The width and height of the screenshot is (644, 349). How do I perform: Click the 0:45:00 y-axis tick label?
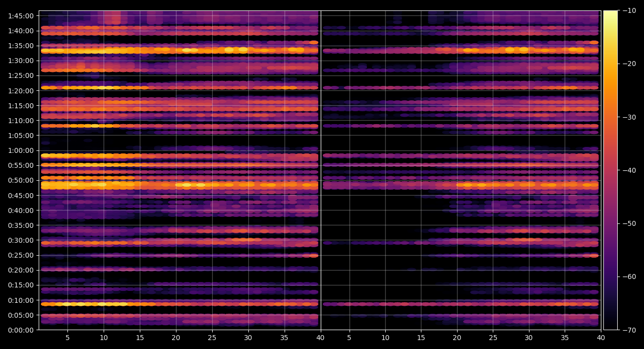pyautogui.click(x=21, y=196)
